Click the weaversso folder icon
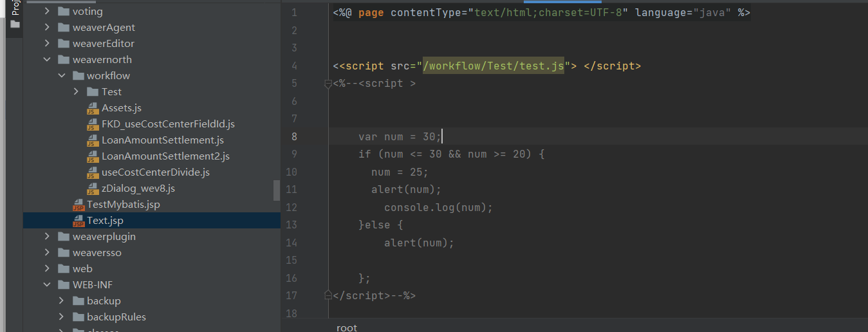Screen dimensions: 868x332 tap(63, 253)
